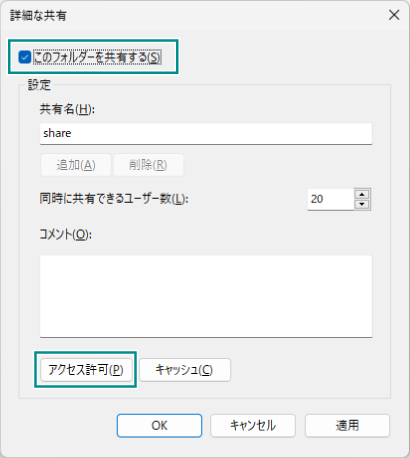Image resolution: width=410 pixels, height=458 pixels.
Task: Open キャッシュ(C) caching settings
Action: tap(185, 370)
